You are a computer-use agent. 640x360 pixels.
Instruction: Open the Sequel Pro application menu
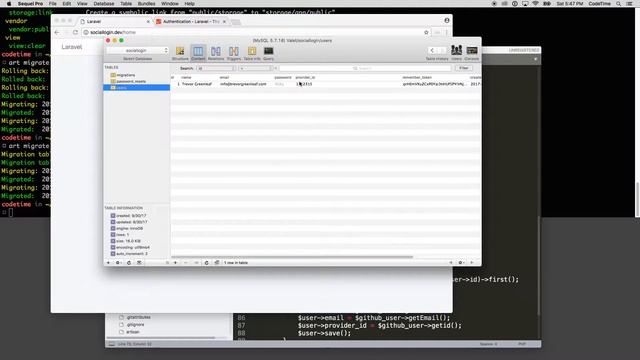[x=30, y=4]
